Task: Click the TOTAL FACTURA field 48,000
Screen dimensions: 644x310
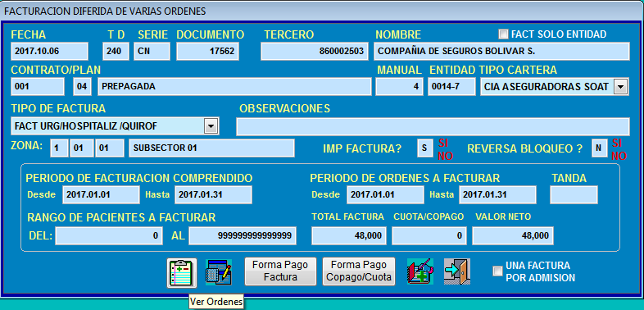Action: (349, 236)
